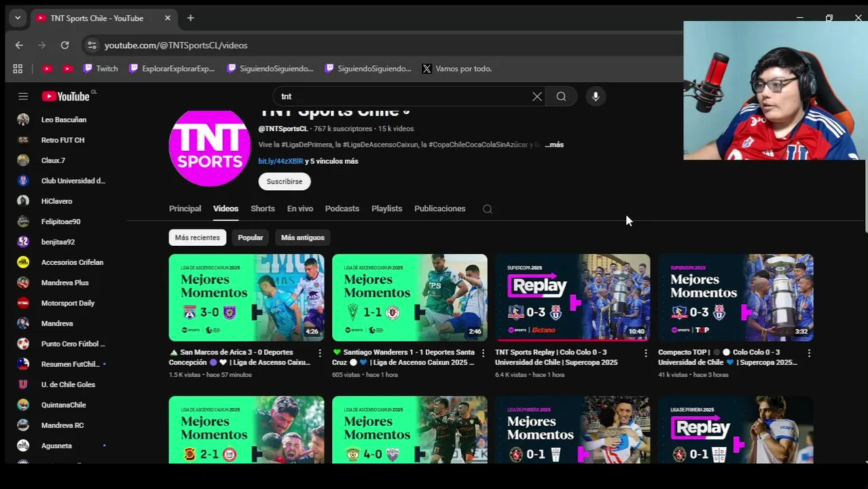Open Retro FUT CH subscription channel

click(x=62, y=140)
